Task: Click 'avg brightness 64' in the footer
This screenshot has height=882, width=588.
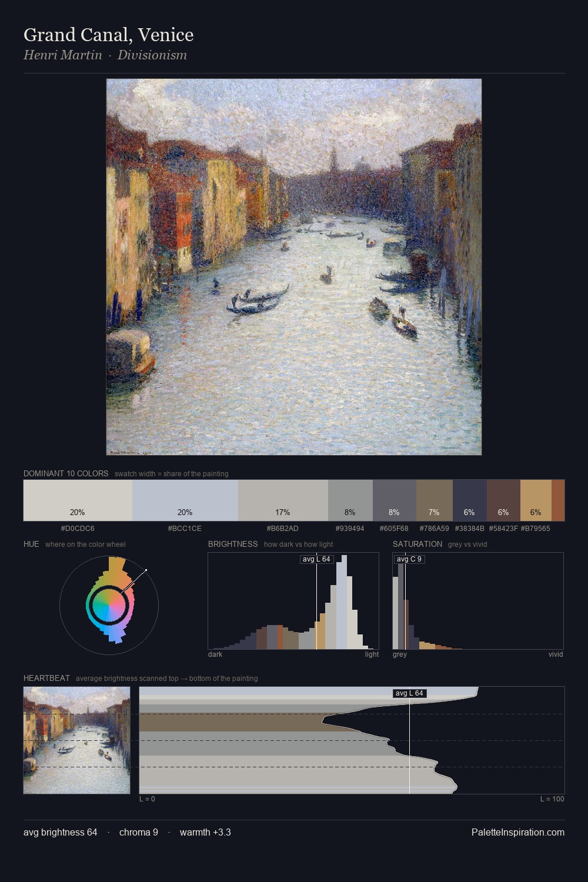Action: (61, 832)
